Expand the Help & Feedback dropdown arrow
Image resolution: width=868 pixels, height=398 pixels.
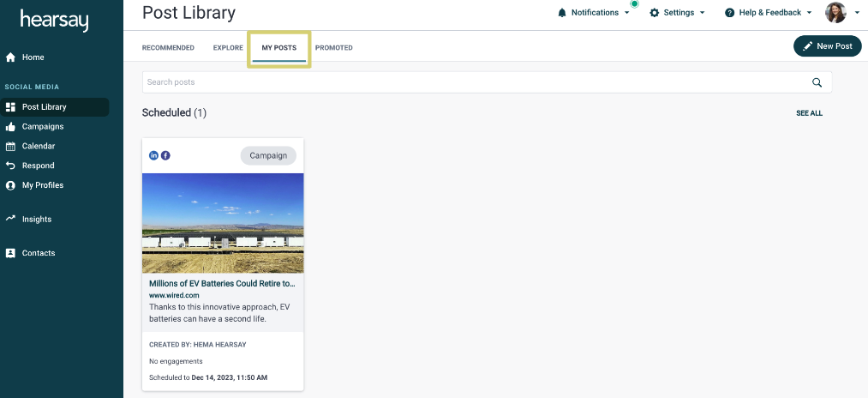click(x=809, y=13)
